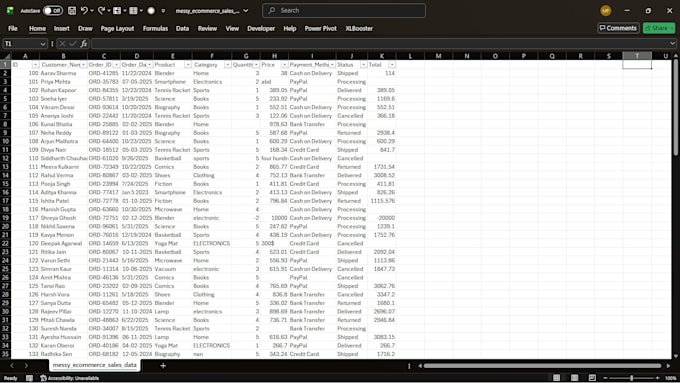Open the XLBooster tab
This screenshot has height=383, width=680.
tap(359, 28)
